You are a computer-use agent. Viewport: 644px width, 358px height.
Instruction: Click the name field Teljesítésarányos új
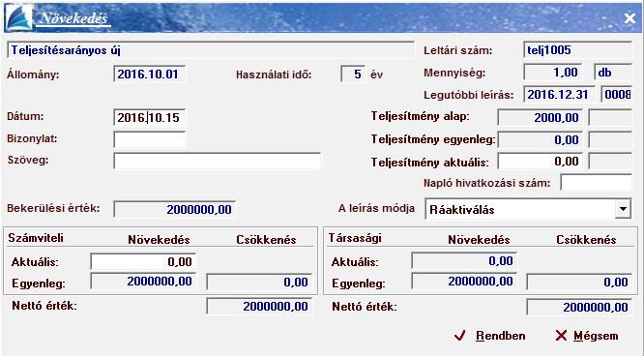210,50
